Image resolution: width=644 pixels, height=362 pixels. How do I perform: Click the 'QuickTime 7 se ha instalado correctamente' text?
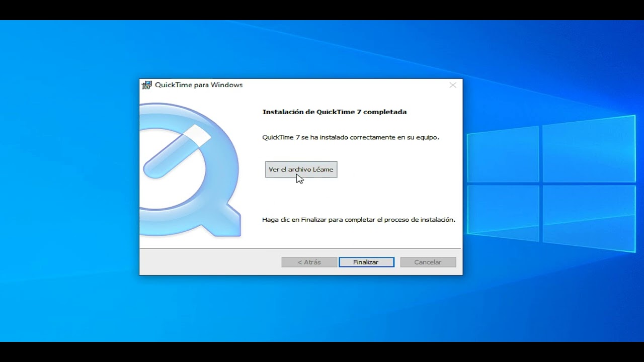click(x=350, y=137)
